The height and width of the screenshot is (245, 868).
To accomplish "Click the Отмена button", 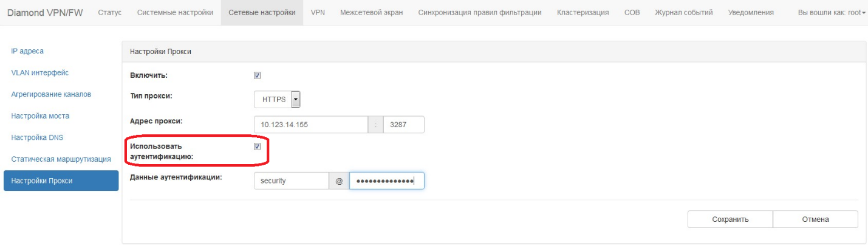I will (x=815, y=219).
